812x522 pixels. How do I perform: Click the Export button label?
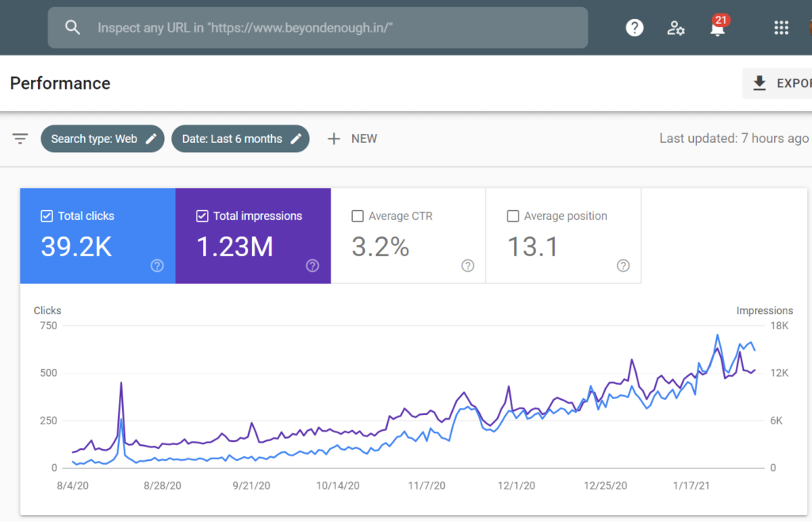point(794,83)
